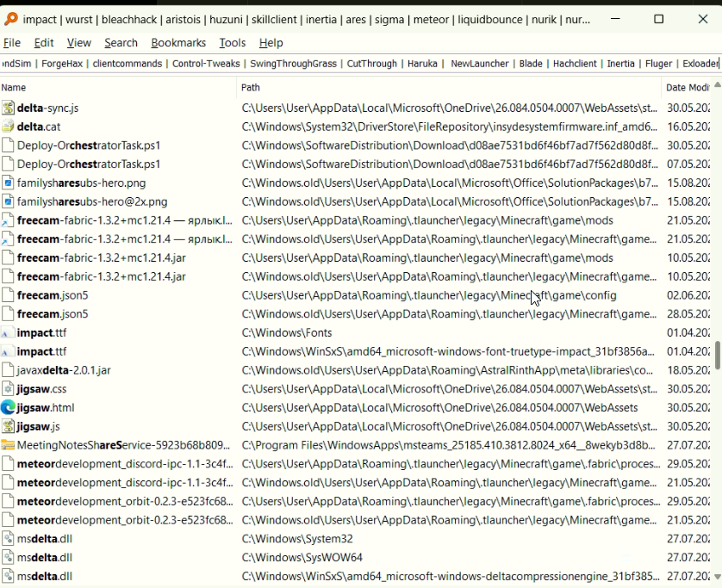The height and width of the screenshot is (588, 722).
Task: Click OneDrive WebAssets path of delta-sync.js
Action: pos(450,108)
